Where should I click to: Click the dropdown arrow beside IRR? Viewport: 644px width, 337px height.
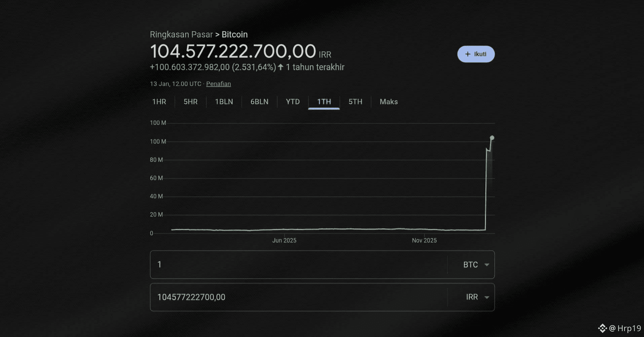(x=487, y=297)
